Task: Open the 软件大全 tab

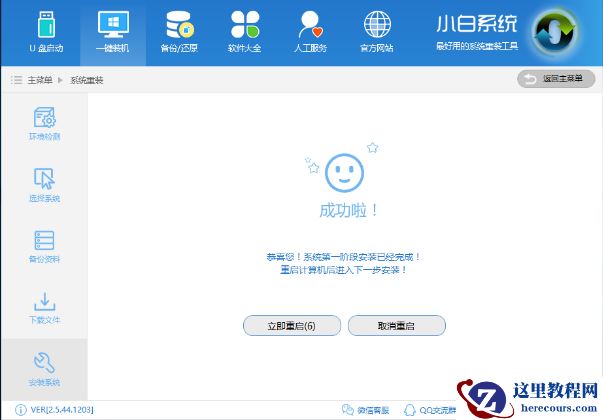Action: point(245,32)
